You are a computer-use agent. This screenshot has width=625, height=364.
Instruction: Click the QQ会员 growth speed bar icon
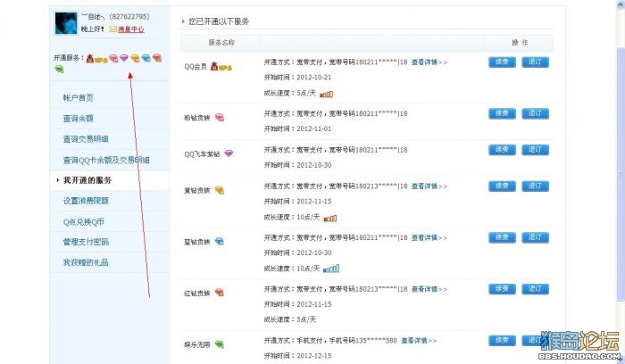click(327, 95)
